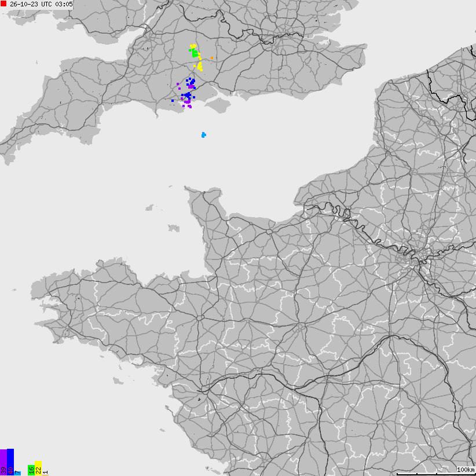Select the blue legend bar labeled 40
This screenshot has width=476, height=476.
[x=10, y=462]
